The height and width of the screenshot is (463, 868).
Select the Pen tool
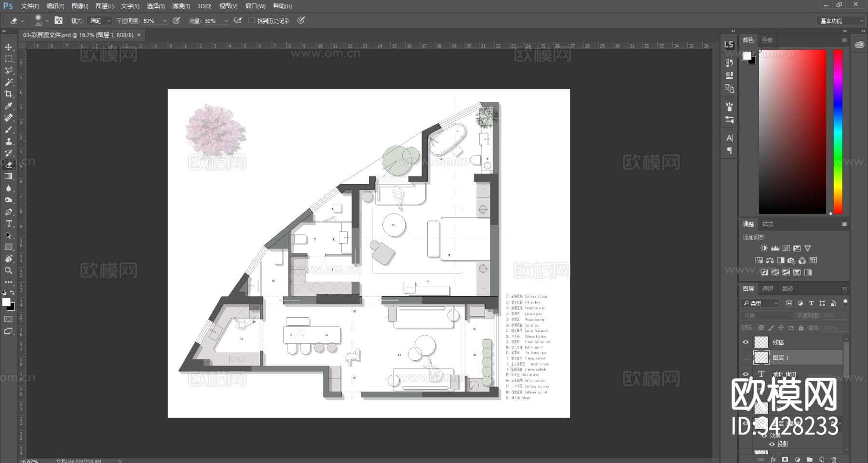[9, 212]
